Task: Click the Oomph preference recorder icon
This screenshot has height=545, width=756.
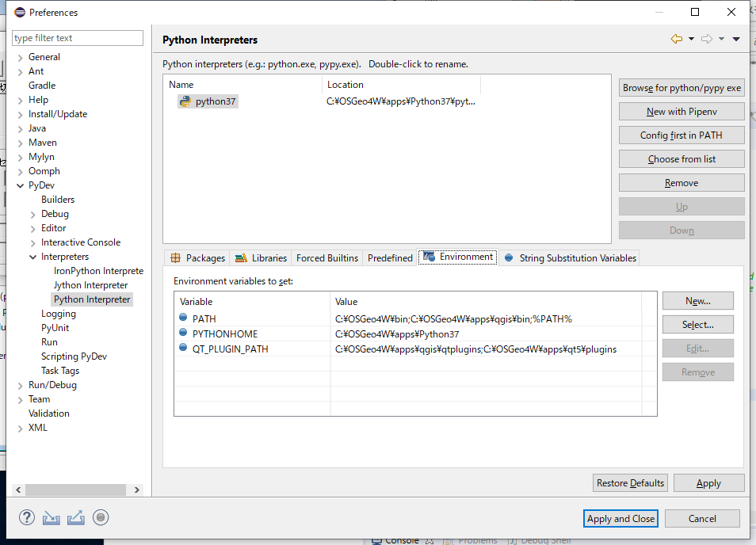Action: pyautogui.click(x=101, y=518)
